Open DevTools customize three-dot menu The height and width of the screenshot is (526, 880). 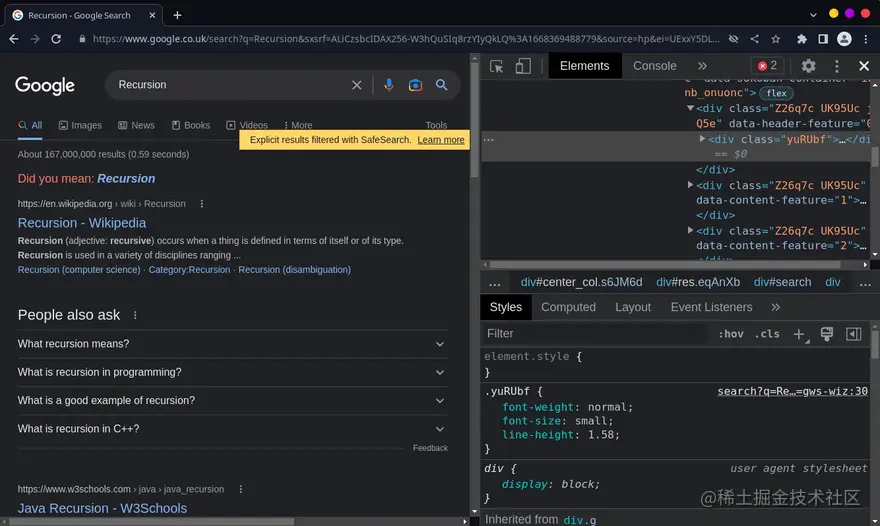(x=836, y=66)
